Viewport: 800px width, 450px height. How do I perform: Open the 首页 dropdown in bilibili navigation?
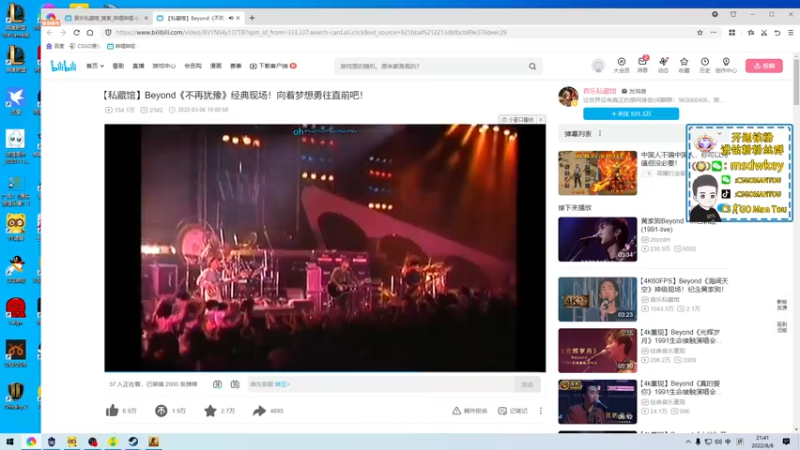tap(95, 66)
